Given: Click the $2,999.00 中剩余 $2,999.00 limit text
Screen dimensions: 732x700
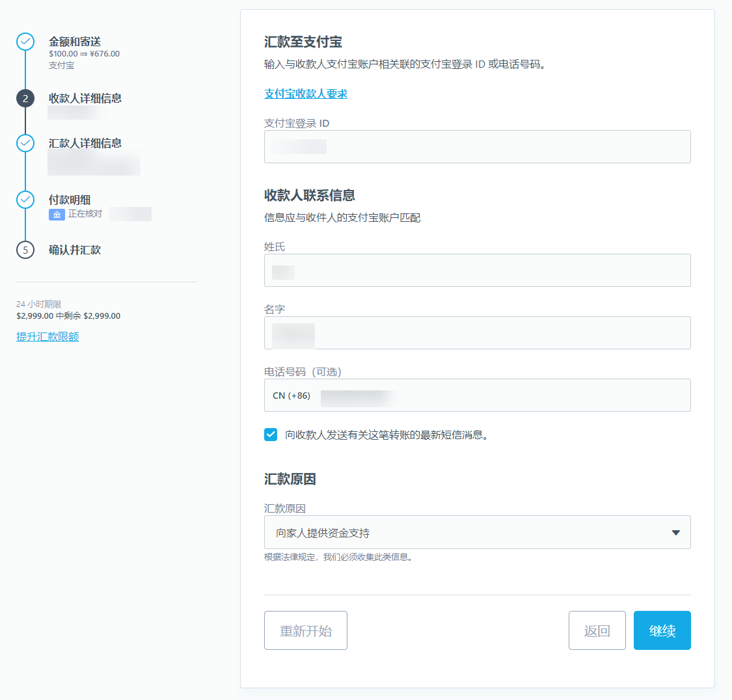Looking at the screenshot, I should (x=68, y=316).
